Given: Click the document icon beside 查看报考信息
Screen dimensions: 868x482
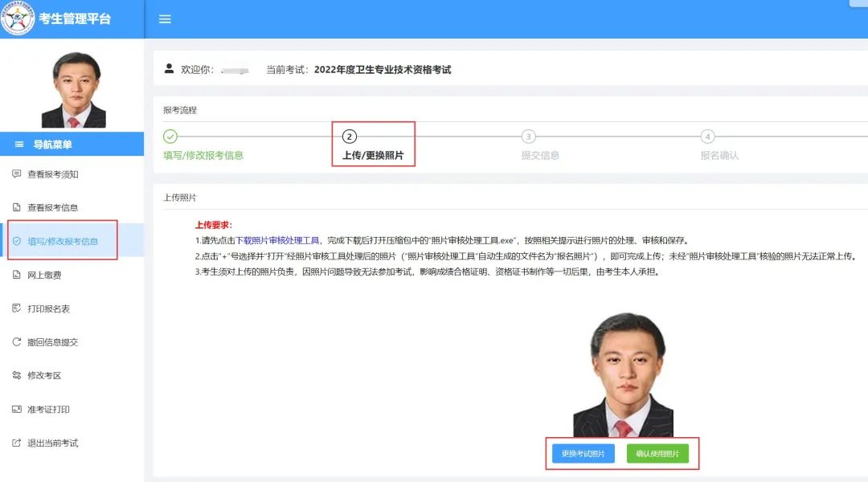Looking at the screenshot, I should (x=15, y=206).
